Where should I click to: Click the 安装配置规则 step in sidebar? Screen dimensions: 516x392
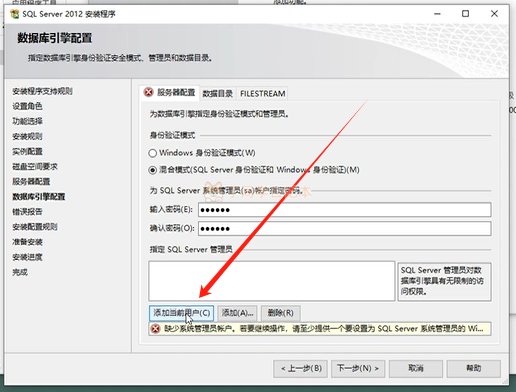tap(35, 227)
